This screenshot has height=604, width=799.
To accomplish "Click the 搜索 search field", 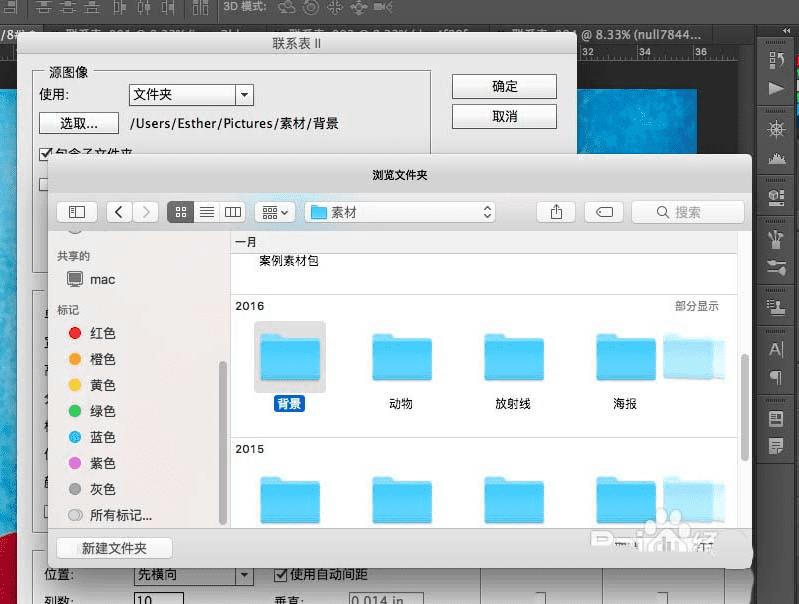I will [688, 212].
